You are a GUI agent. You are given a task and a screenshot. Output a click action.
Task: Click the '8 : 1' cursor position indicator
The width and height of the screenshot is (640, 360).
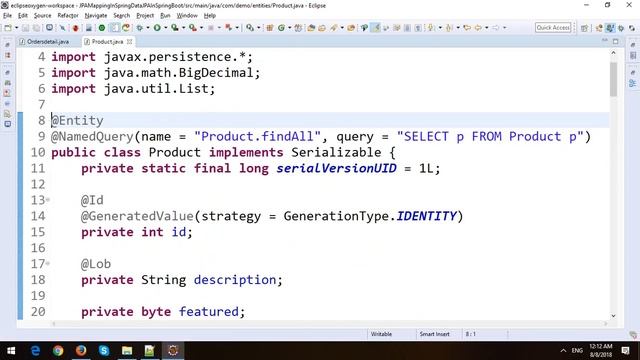click(470, 334)
